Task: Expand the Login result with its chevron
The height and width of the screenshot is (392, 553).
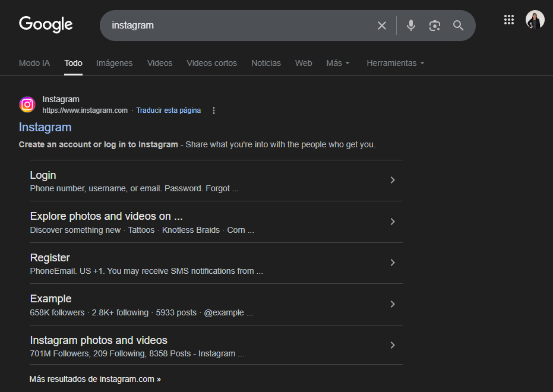Action: pyautogui.click(x=393, y=180)
